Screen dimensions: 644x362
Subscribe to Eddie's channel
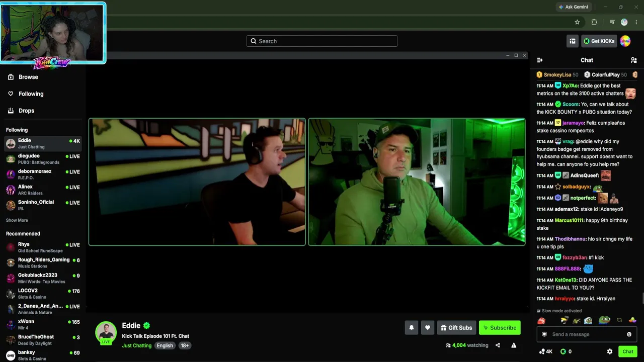point(500,328)
